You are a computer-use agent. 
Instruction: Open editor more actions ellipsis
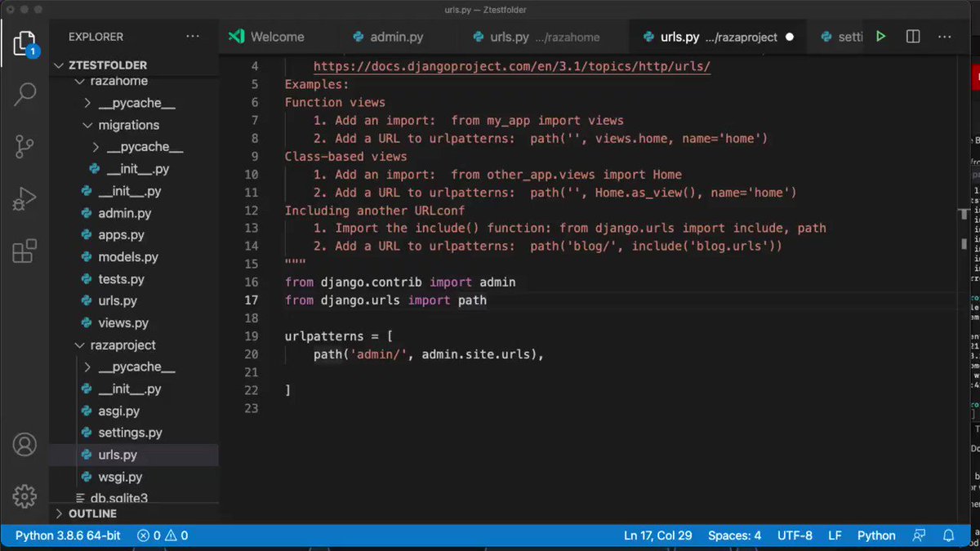(x=947, y=37)
